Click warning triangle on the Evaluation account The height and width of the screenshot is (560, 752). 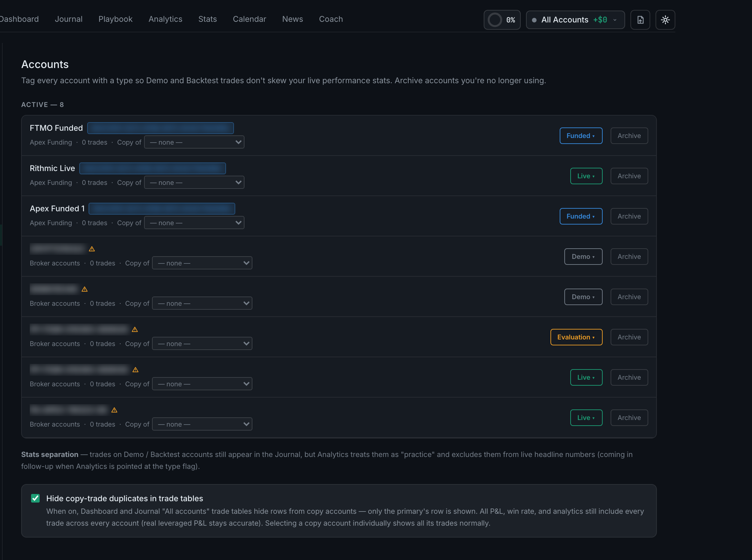135,330
